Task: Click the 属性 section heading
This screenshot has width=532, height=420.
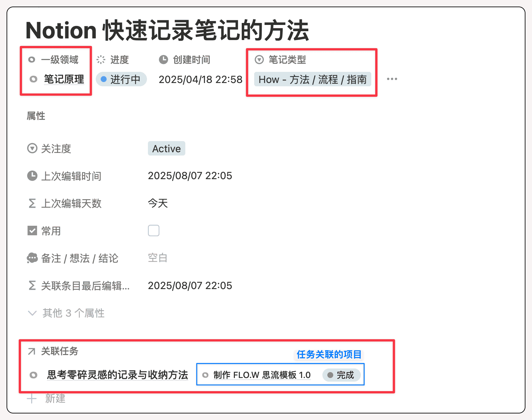Action: 36,116
